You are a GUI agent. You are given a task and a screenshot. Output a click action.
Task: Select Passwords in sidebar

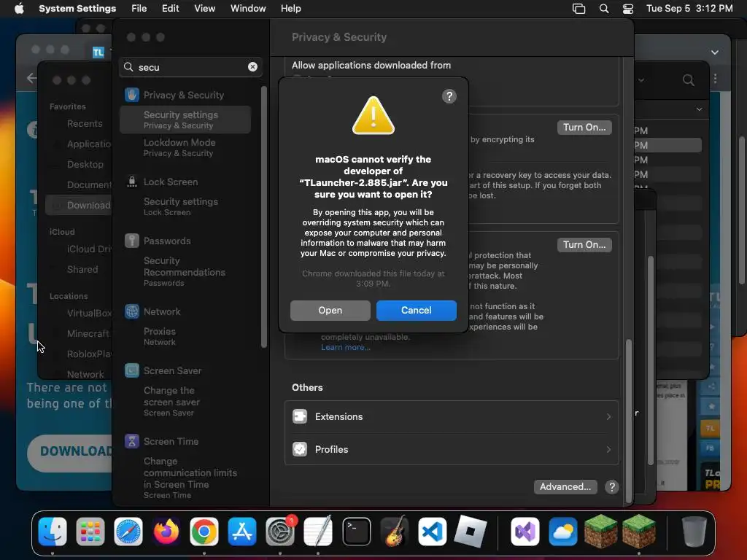point(167,241)
